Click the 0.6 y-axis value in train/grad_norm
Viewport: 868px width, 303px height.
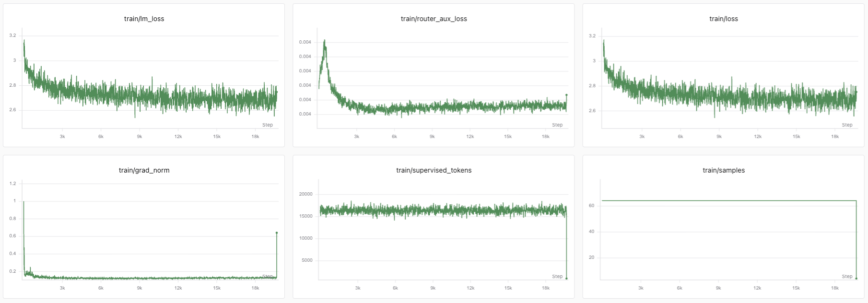point(12,236)
